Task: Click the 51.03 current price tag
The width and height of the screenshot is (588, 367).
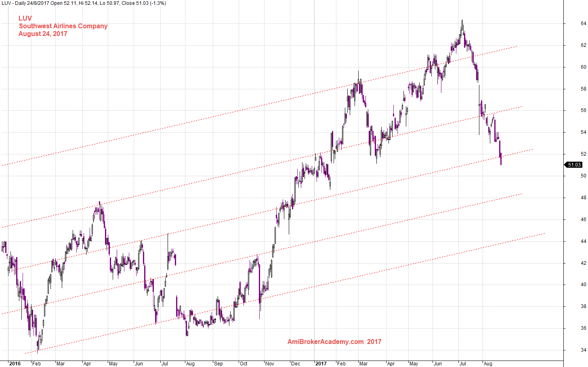Action: pyautogui.click(x=574, y=165)
